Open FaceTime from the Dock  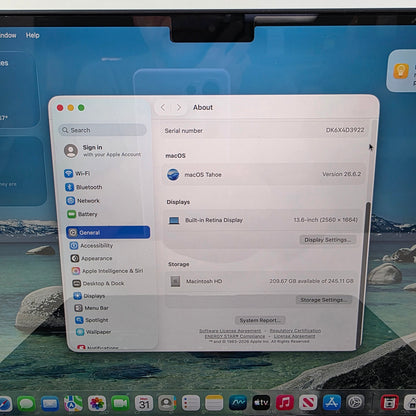point(120,403)
